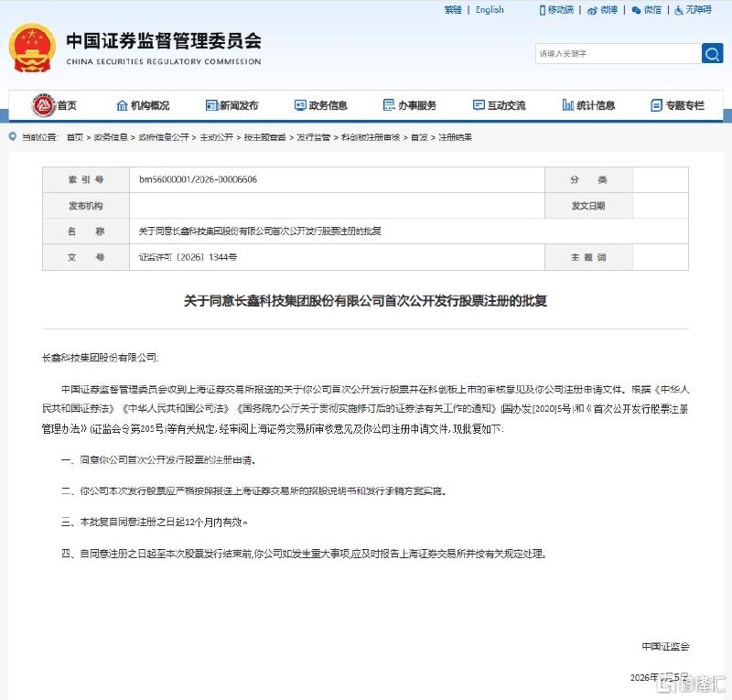The width and height of the screenshot is (732, 700).
Task: Click the search magnifier button
Action: pos(712,54)
